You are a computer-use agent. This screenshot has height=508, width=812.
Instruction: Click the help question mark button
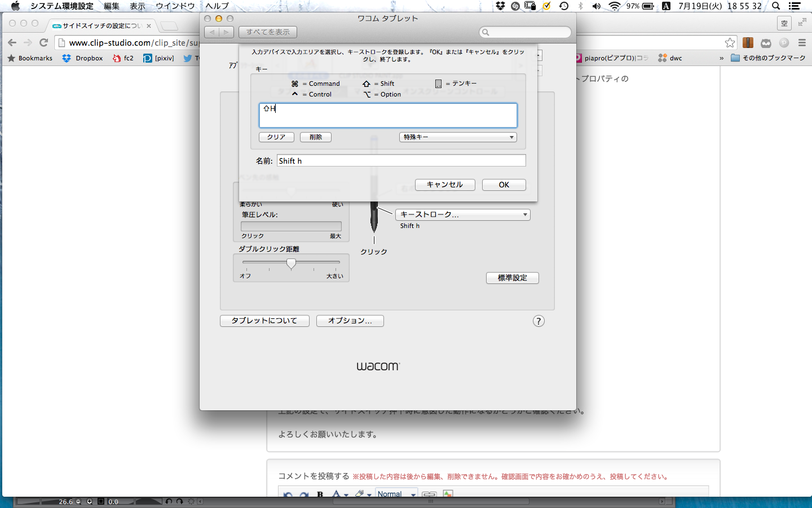(539, 321)
